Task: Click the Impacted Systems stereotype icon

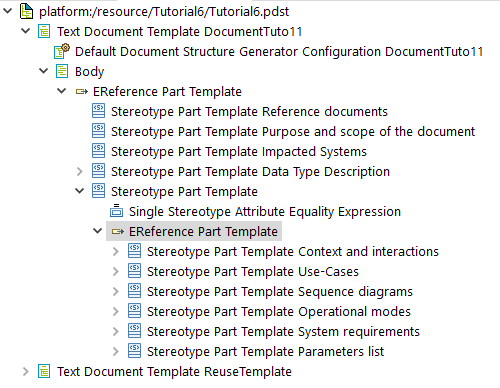Action: point(98,151)
